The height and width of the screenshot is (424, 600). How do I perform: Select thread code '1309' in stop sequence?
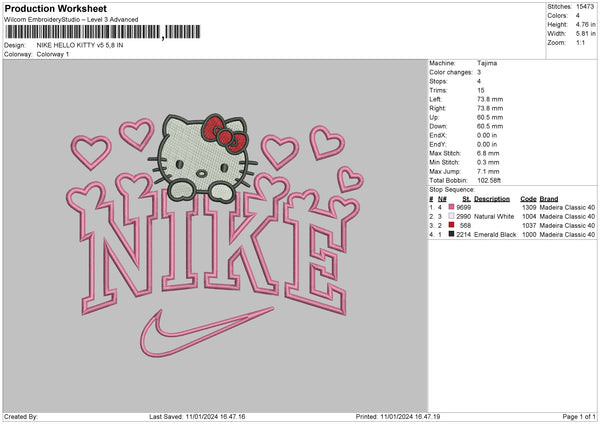point(529,207)
